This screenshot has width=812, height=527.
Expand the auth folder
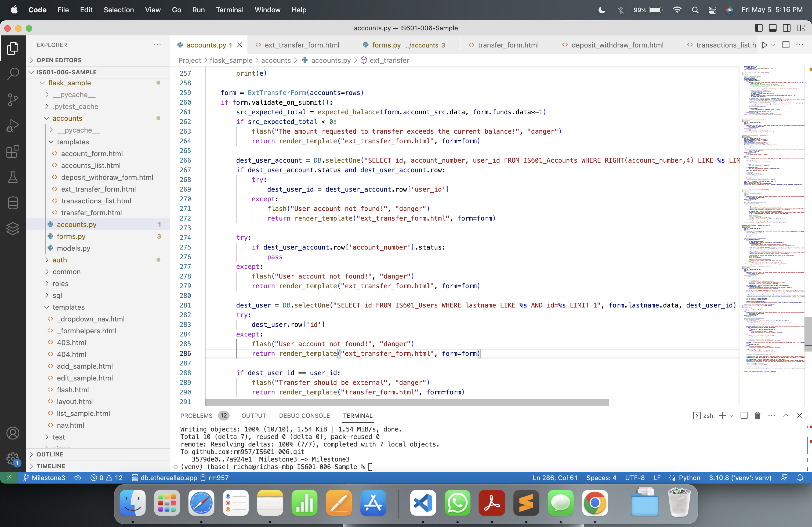tap(60, 260)
